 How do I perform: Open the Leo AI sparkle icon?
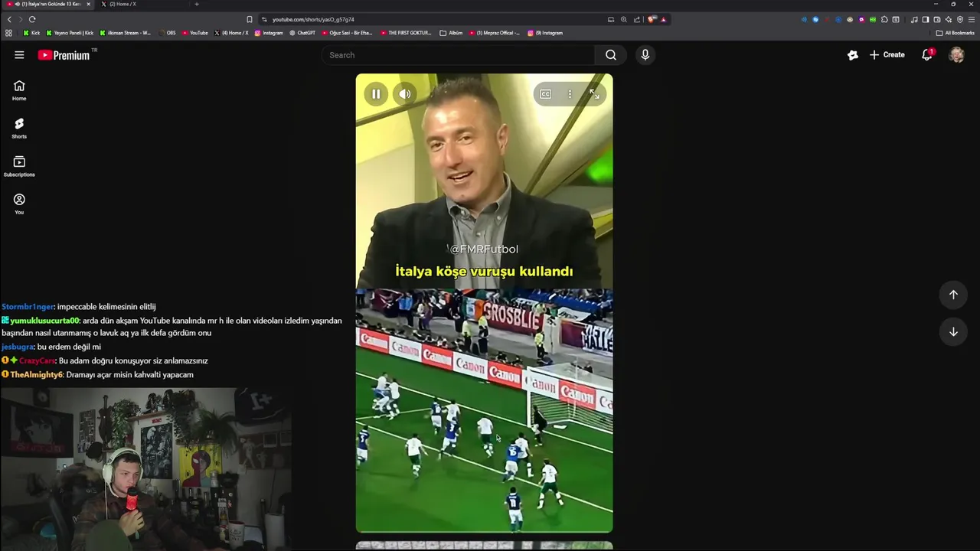[x=949, y=19]
